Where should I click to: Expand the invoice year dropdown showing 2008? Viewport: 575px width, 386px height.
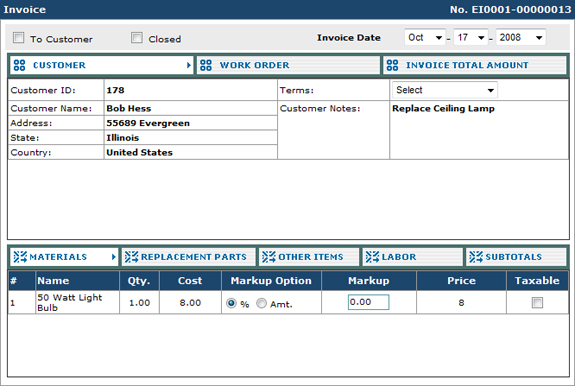tap(521, 37)
